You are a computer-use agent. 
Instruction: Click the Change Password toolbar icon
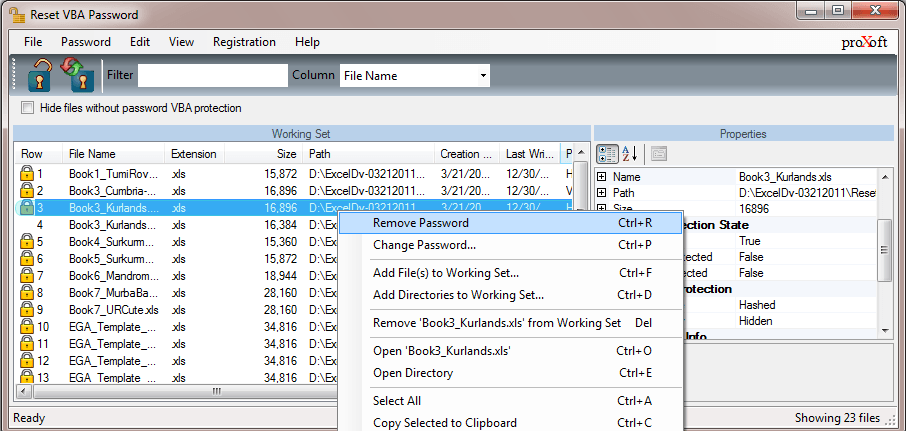[x=77, y=75]
